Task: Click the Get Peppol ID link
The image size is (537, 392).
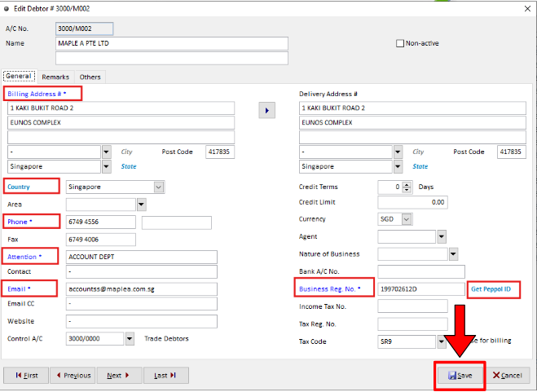Action: coord(491,289)
